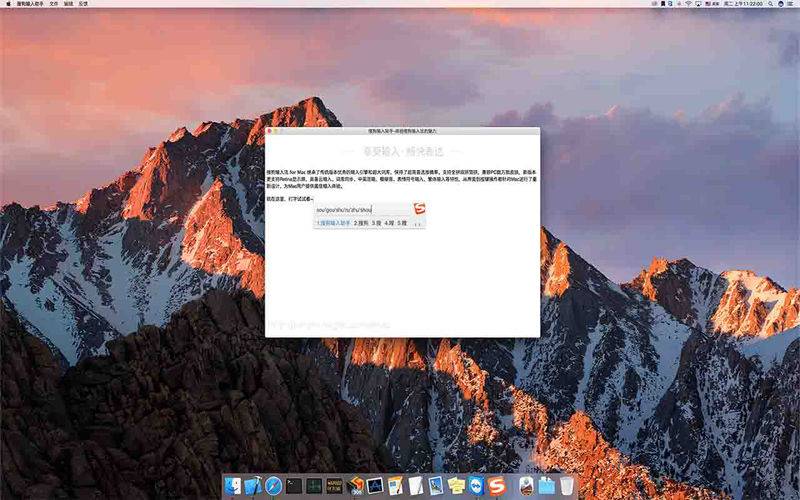Open Spotlight search in menu bar
Screen dimensions: 800x500
[770, 4]
